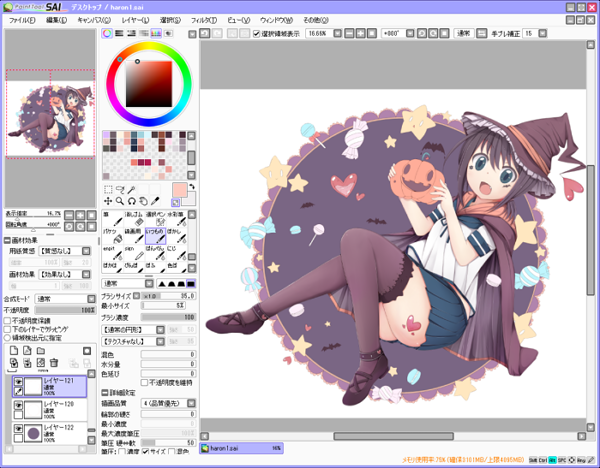
Task: Open zoom percentage 16.66% dropdown in toolbar
Action: (338, 34)
